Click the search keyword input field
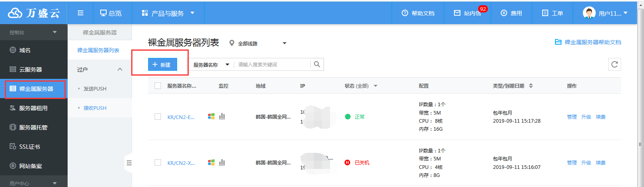 click(x=273, y=64)
